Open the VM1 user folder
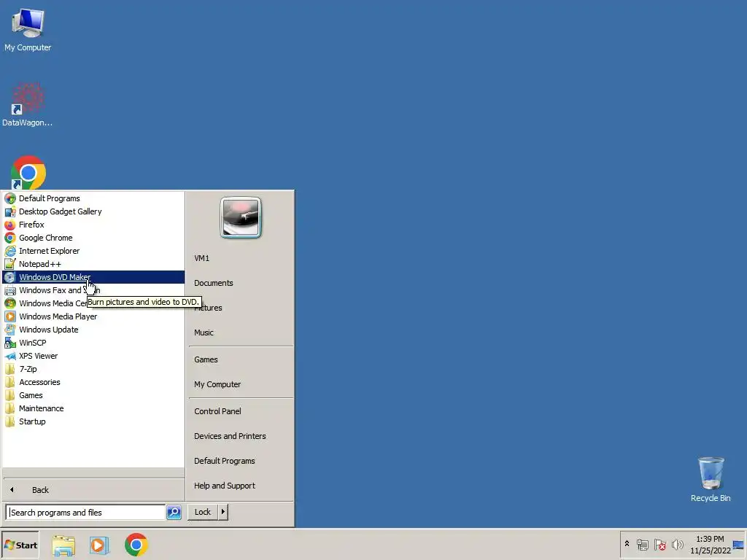The width and height of the screenshot is (747, 560). (240, 258)
